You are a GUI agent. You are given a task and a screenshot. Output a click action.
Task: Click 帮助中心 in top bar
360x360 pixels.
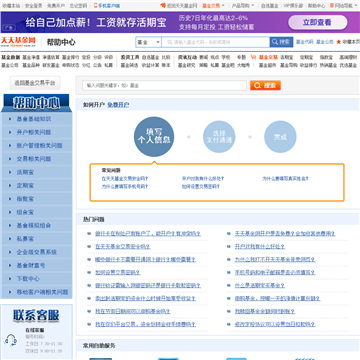(316, 6)
